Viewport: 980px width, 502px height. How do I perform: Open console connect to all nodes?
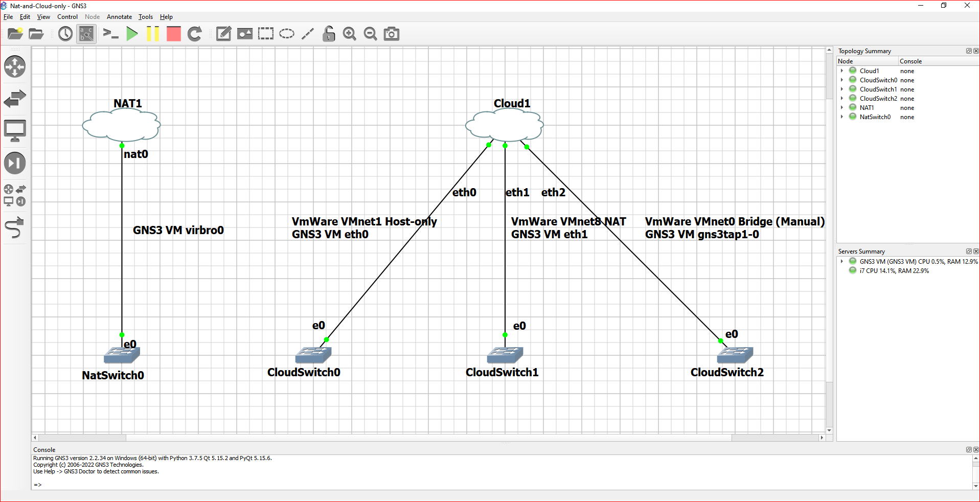[110, 34]
